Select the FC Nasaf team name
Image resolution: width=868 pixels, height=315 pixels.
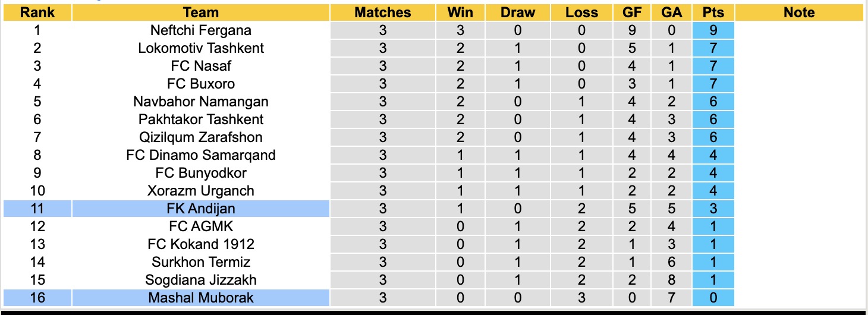click(201, 66)
